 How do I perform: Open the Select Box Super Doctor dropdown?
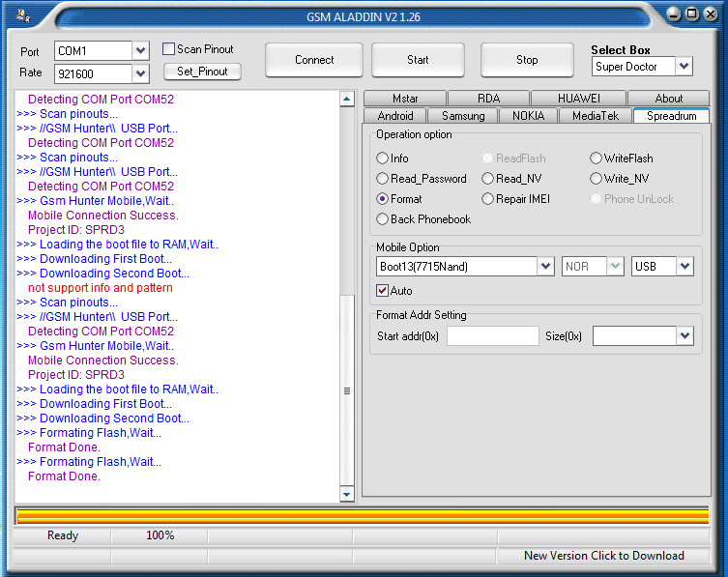[684, 67]
